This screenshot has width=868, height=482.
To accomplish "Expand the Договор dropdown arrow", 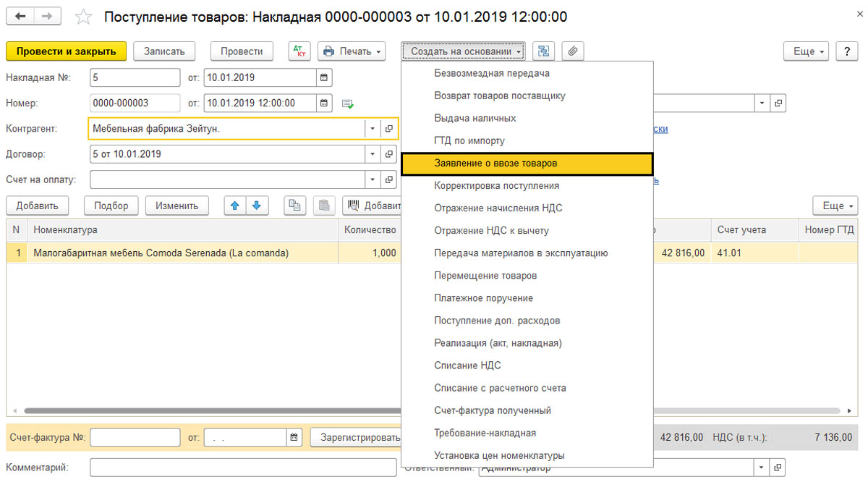I will point(373,154).
